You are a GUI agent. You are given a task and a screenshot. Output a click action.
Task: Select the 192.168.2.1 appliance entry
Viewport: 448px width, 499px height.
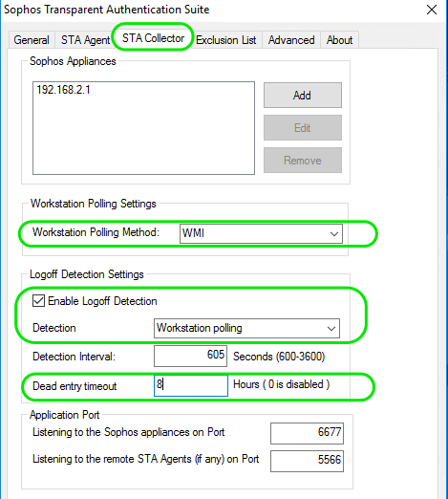(x=63, y=90)
